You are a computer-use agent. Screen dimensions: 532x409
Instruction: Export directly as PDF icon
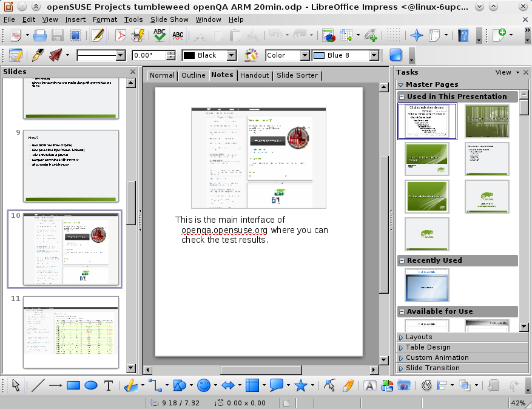point(121,35)
